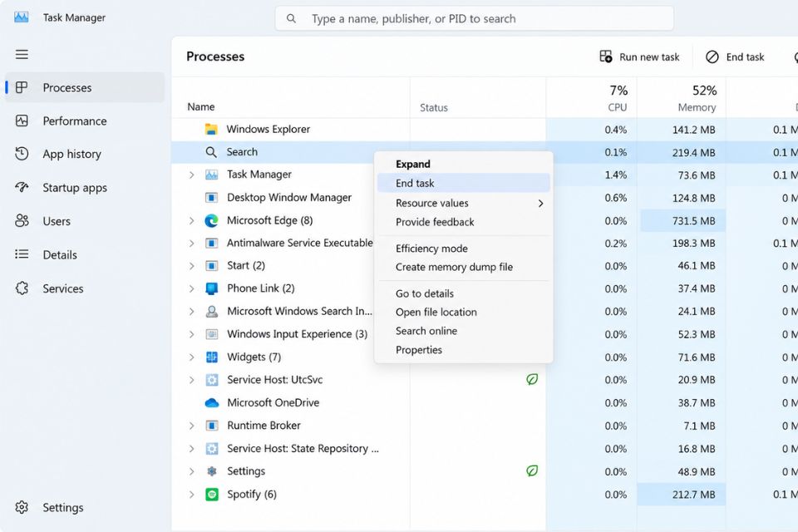
Task: Click efficiency mode leaf icon on Service Host: UtcSvc row
Action: (532, 379)
